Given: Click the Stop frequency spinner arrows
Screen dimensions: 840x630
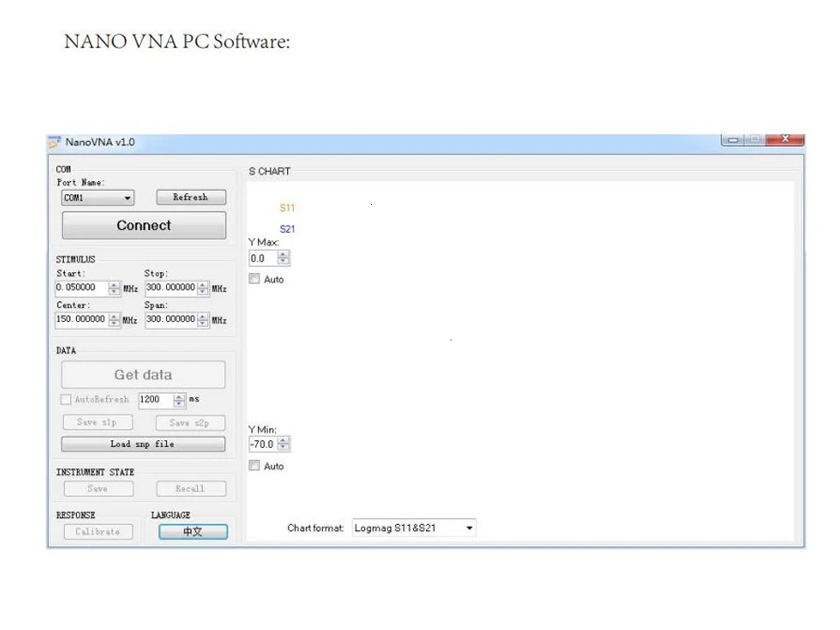Looking at the screenshot, I should point(202,288).
